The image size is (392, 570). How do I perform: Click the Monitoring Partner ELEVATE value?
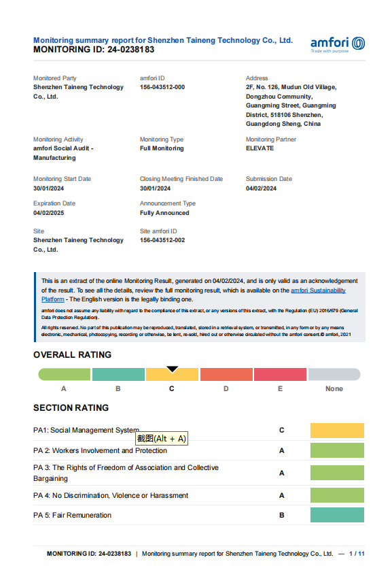coord(260,148)
